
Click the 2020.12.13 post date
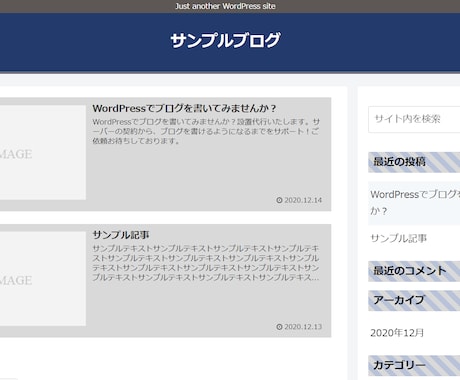pyautogui.click(x=303, y=327)
